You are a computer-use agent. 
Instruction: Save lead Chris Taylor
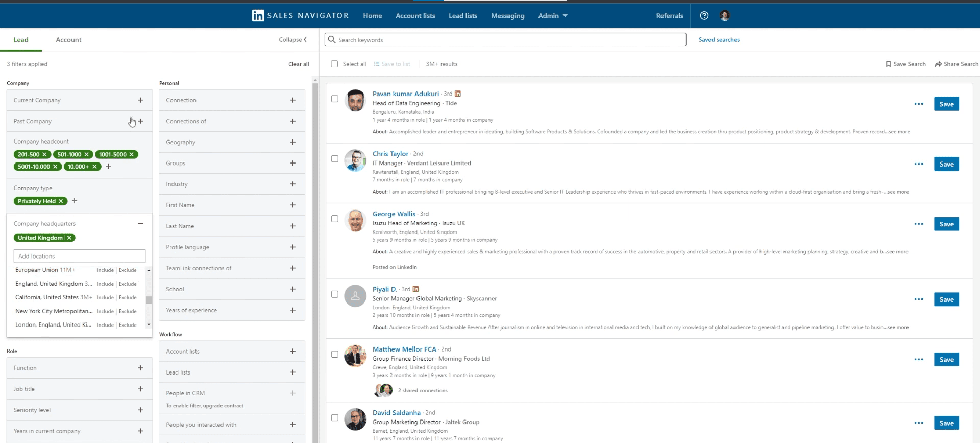[946, 164]
